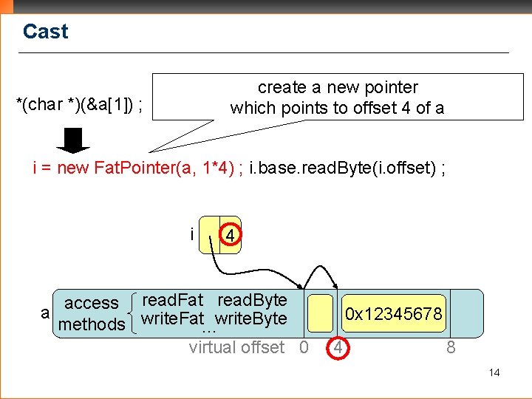Click the callout line 'which points to offset 4 of a'
The width and height of the screenshot is (532, 399).
pyautogui.click(x=337, y=108)
